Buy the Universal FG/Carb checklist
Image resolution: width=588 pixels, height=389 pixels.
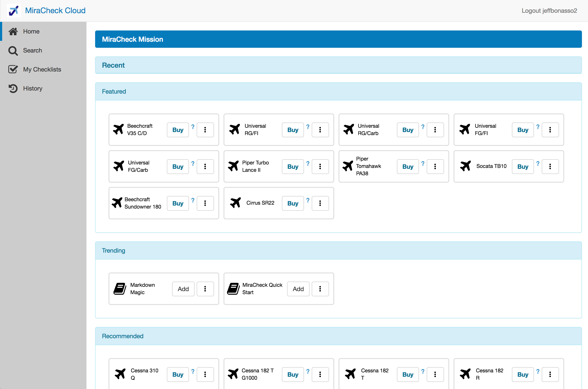coord(178,166)
